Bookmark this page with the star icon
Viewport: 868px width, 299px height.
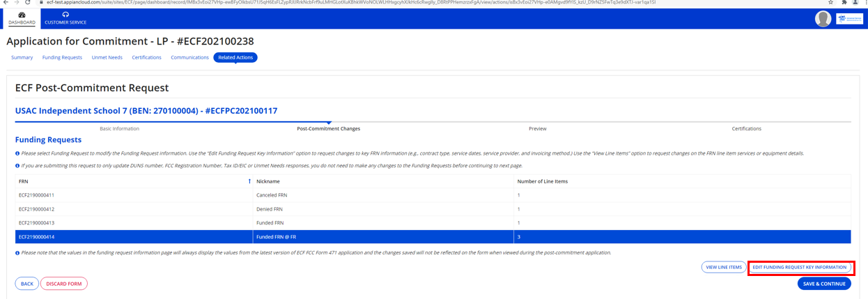click(830, 3)
